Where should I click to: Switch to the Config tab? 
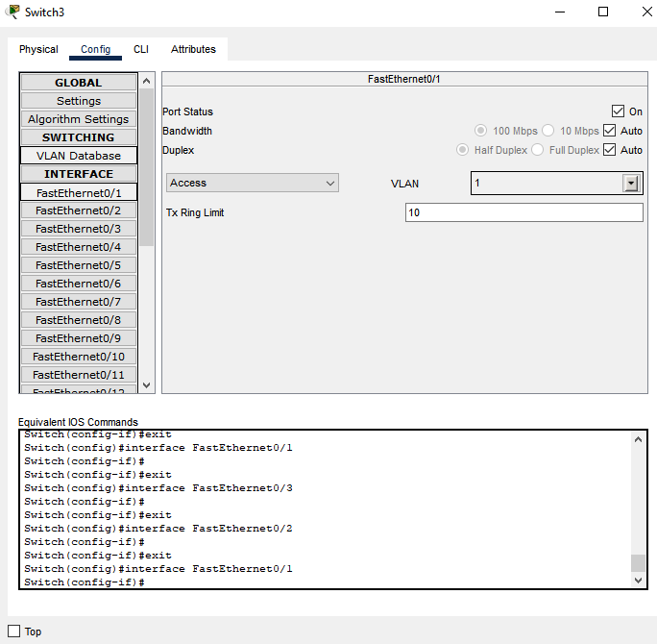[95, 49]
